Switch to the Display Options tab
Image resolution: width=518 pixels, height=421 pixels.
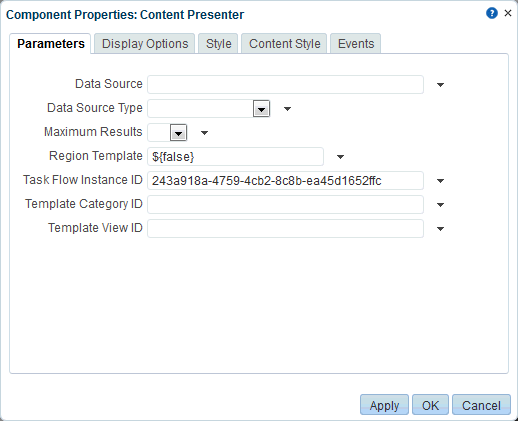click(145, 44)
